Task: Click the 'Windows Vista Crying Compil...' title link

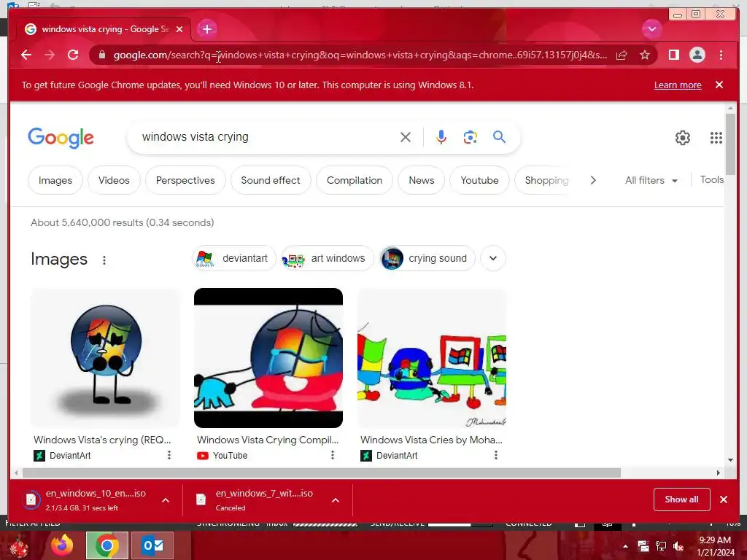Action: [x=268, y=440]
